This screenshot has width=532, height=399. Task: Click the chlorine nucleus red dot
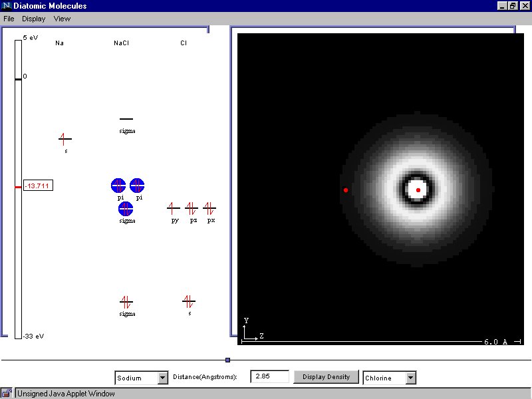pyautogui.click(x=418, y=190)
